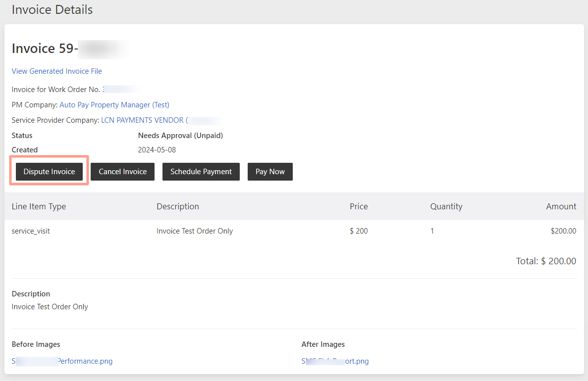Click the Line Item Type column header
588x381 pixels.
(x=39, y=206)
